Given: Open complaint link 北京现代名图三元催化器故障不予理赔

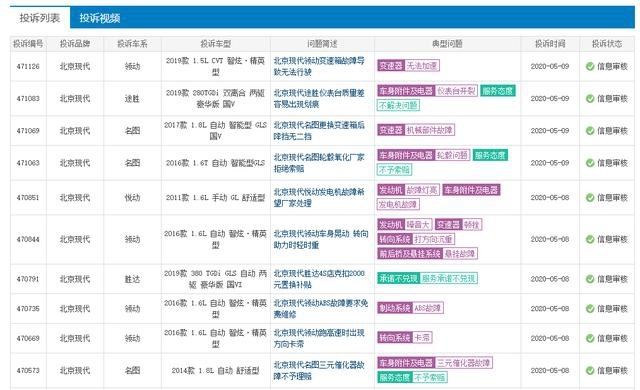Looking at the screenshot, I should pyautogui.click(x=319, y=370).
